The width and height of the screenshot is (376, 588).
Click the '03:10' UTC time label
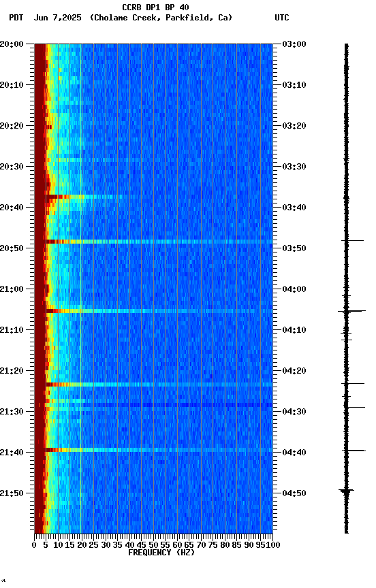tap(294, 85)
